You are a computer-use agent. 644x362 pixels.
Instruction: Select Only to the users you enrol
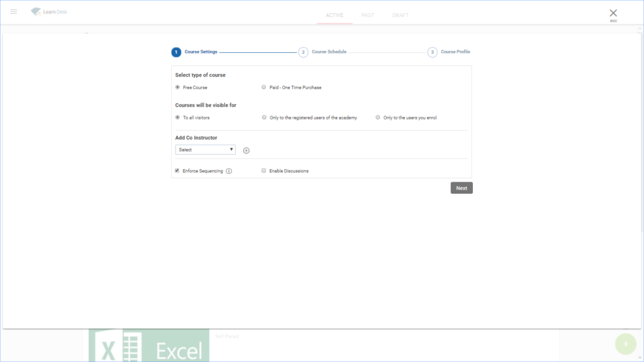(x=378, y=118)
